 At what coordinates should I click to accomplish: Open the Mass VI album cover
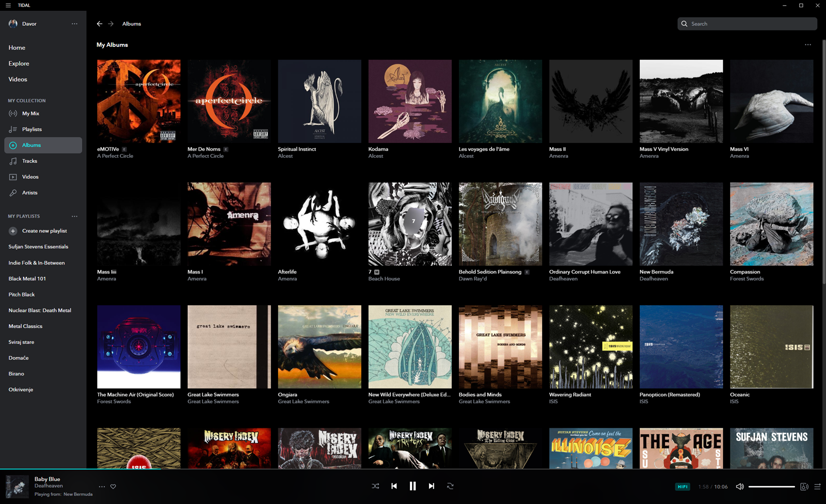coord(772,101)
